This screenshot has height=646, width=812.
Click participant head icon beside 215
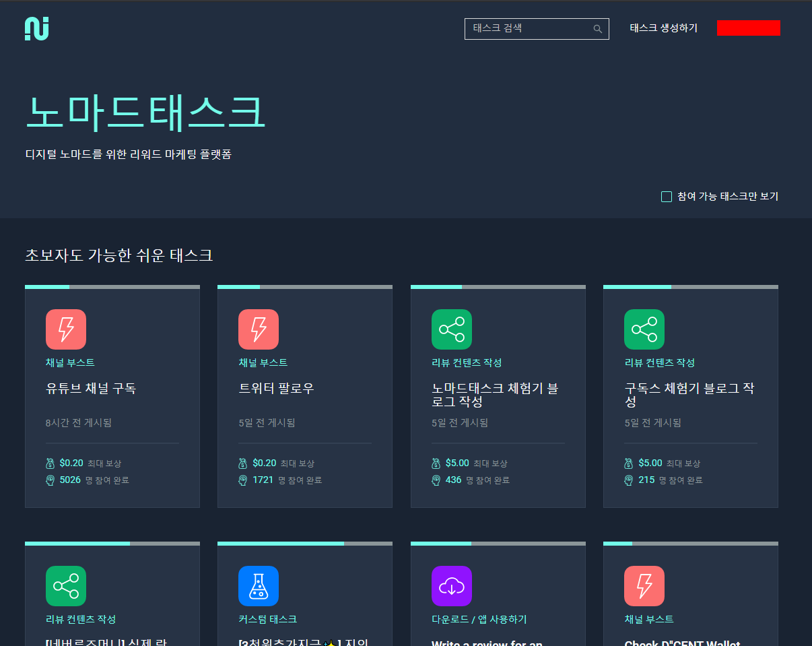629,480
